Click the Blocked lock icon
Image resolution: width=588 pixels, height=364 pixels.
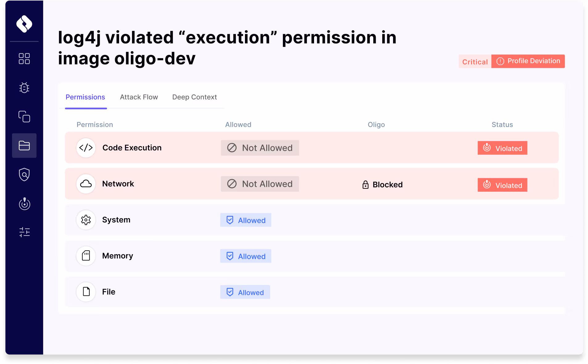coord(365,185)
